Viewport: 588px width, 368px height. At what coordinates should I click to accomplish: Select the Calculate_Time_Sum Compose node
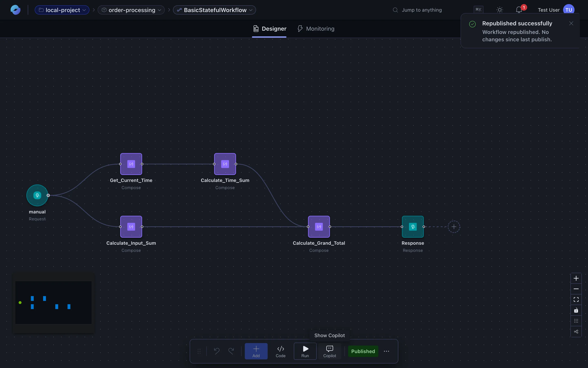click(225, 164)
